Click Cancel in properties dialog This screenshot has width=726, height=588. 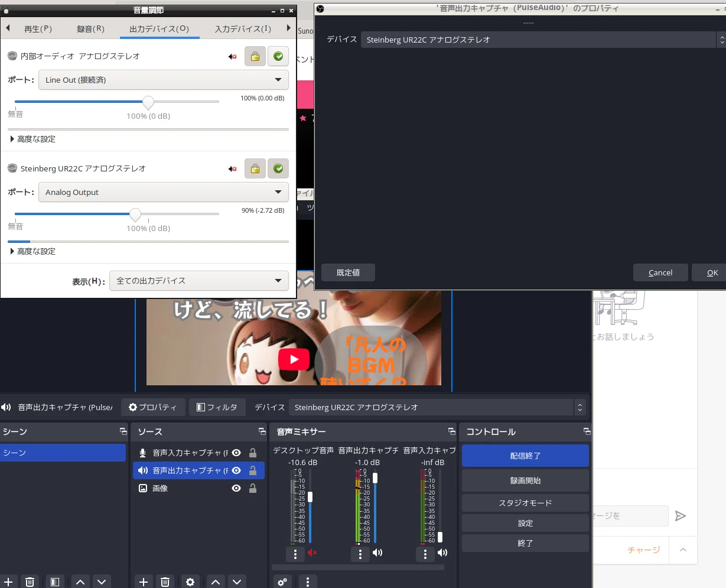[x=660, y=272]
